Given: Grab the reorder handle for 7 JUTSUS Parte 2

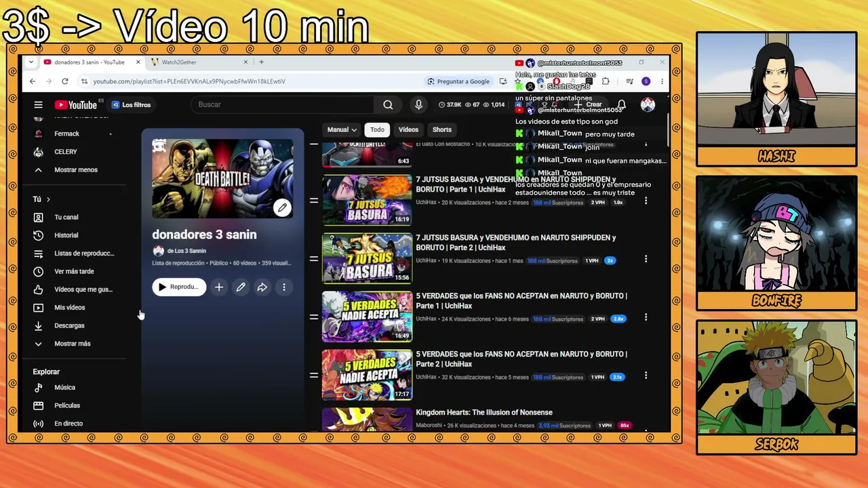Looking at the screenshot, I should click(x=314, y=259).
